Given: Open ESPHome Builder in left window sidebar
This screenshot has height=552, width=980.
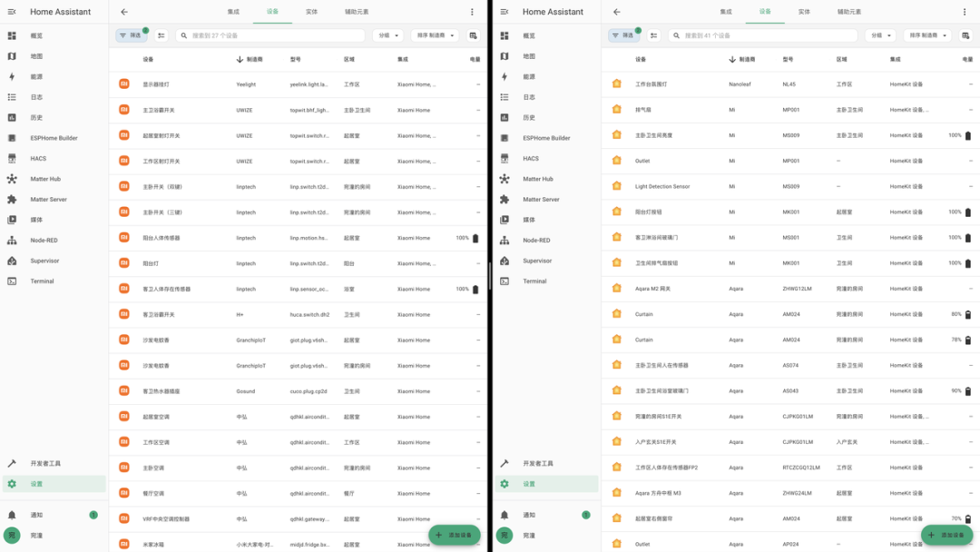Looking at the screenshot, I should click(x=54, y=138).
